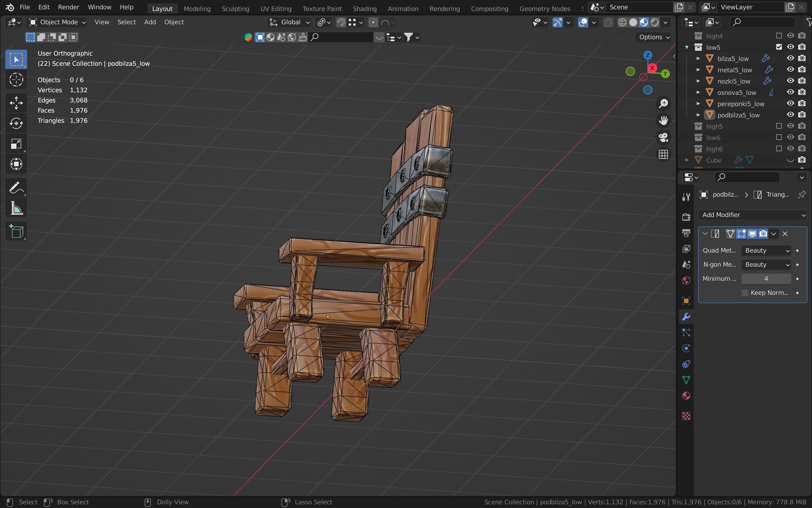Viewport: 812px width, 508px height.
Task: Select the Annotate tool
Action: point(16,187)
